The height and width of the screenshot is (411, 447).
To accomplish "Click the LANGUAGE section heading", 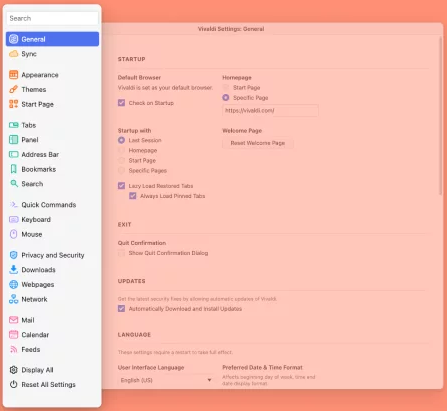I will click(x=134, y=334).
